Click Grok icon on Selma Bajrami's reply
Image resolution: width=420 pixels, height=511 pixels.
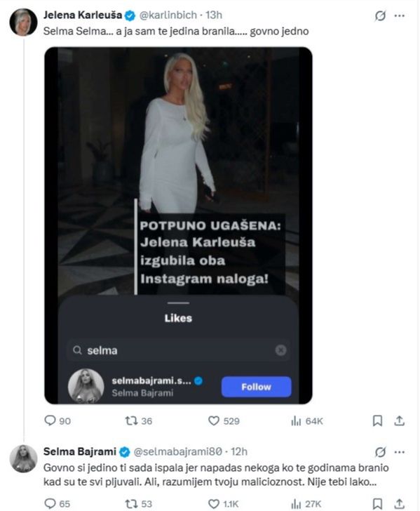380,452
